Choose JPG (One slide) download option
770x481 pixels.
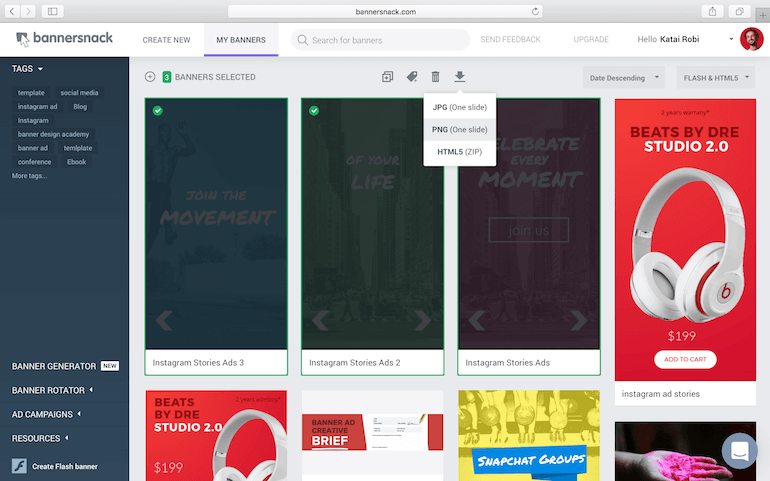tap(460, 107)
